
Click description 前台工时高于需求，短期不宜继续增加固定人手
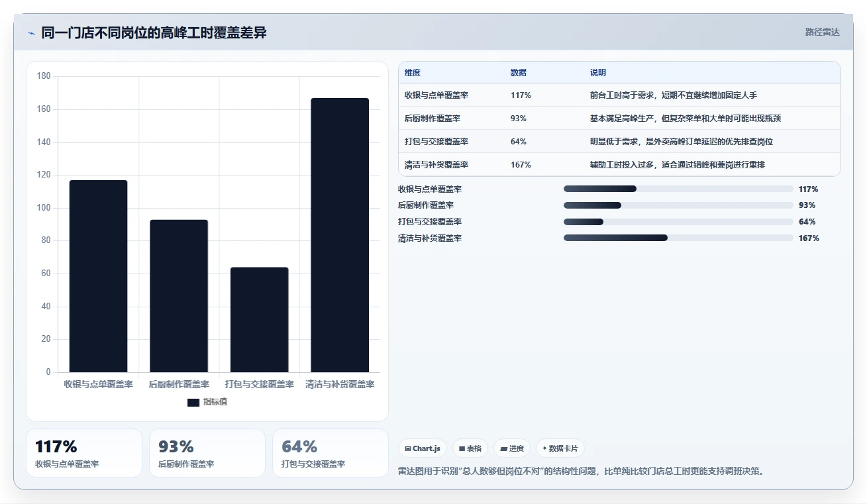click(x=674, y=95)
